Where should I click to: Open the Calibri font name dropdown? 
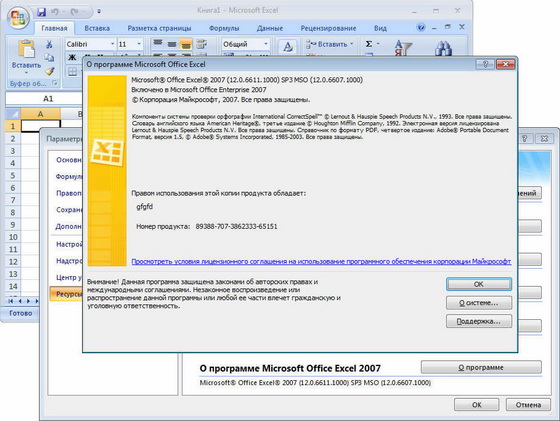[112, 44]
